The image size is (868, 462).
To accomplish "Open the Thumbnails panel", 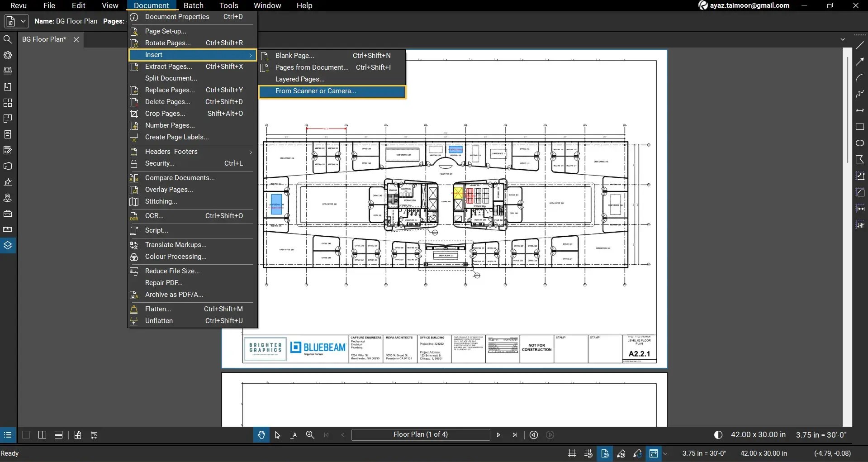I will [x=8, y=102].
